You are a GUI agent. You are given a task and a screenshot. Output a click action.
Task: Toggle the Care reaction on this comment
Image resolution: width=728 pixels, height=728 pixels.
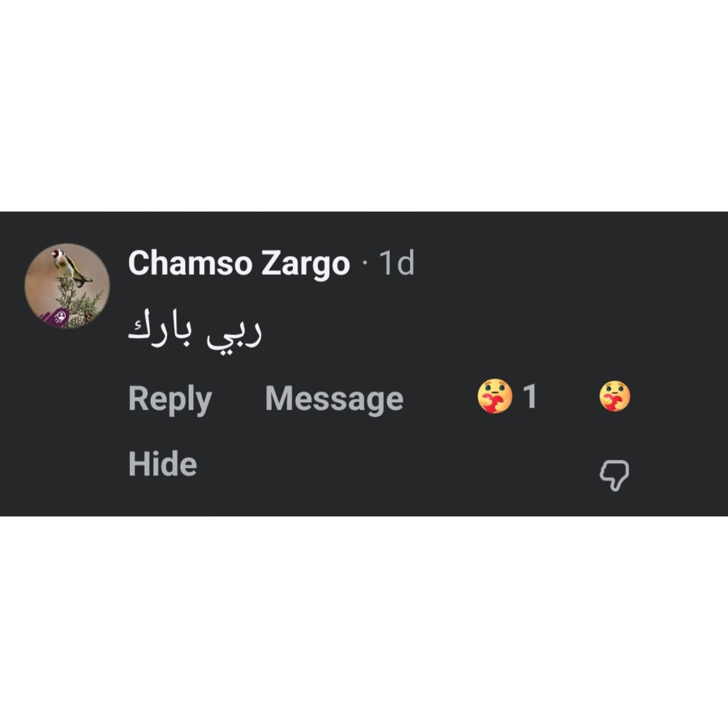pos(614,396)
